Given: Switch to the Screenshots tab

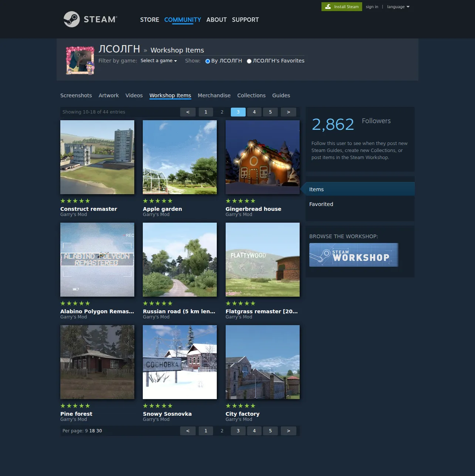Looking at the screenshot, I should (x=76, y=95).
